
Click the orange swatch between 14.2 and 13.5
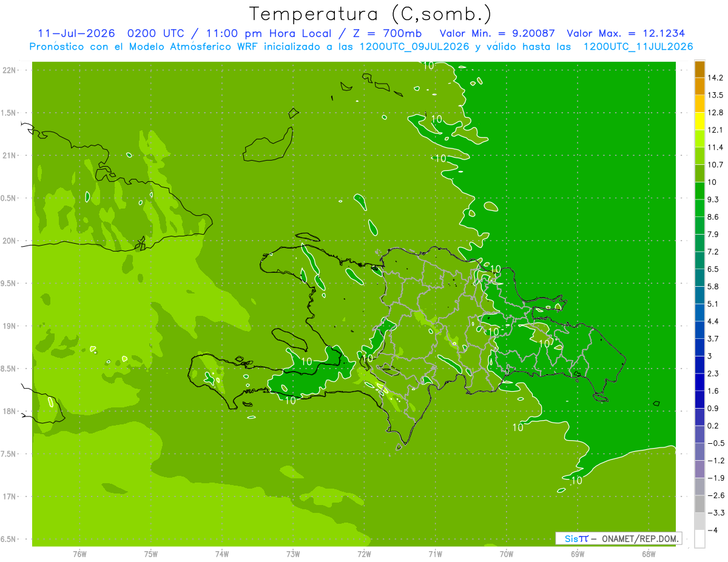[x=699, y=86]
